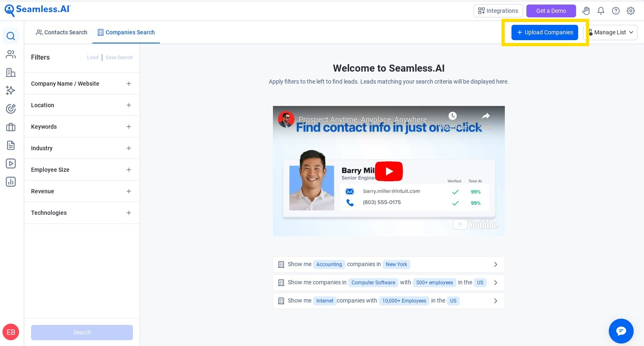Screen dimensions: 644x346
Task: Open the Search icon in left sidebar
Action: pos(11,36)
